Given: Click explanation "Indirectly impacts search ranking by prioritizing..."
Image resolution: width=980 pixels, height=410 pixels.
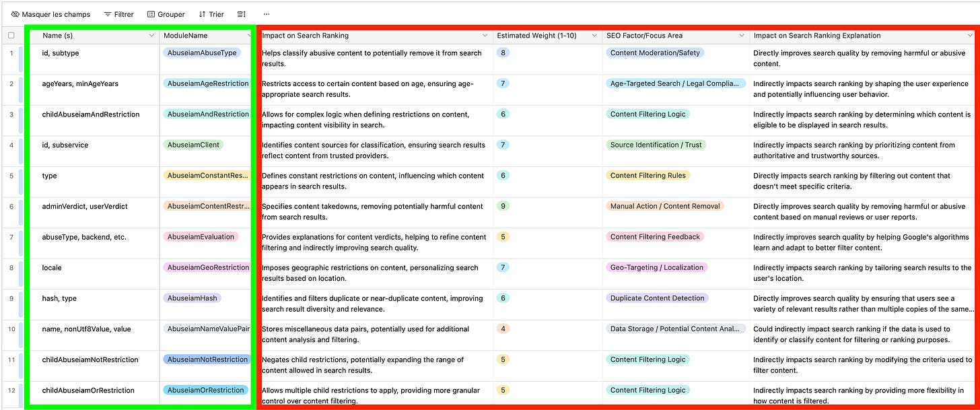Looking at the screenshot, I should point(863,151).
